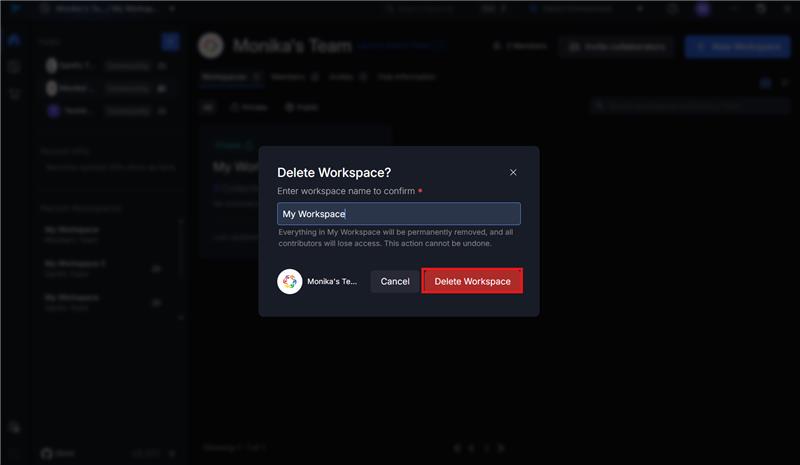Click the "Delete Workspace?" dialog title
Viewport: 800px width, 465px height.
coord(334,173)
